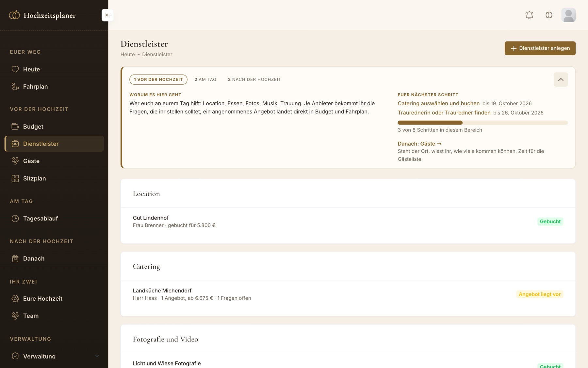
Task: Open Budget page in sidebar
Action: pyautogui.click(x=54, y=127)
